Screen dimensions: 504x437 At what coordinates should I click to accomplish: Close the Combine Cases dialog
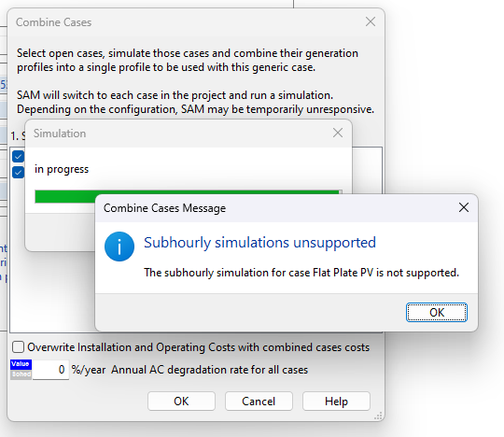point(371,21)
